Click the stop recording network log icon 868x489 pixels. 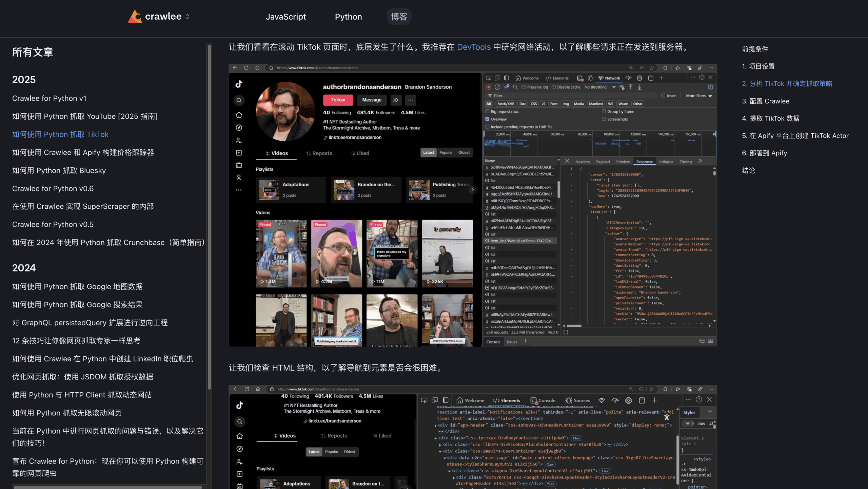(489, 87)
